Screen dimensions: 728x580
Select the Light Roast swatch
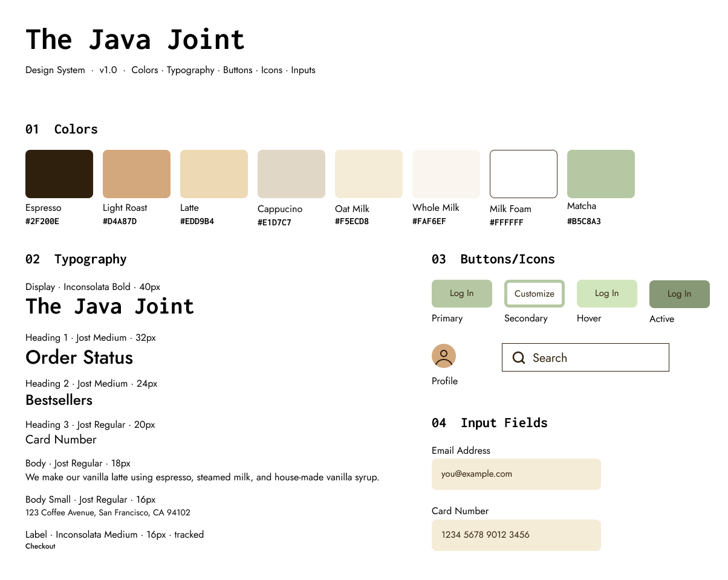[x=136, y=173]
